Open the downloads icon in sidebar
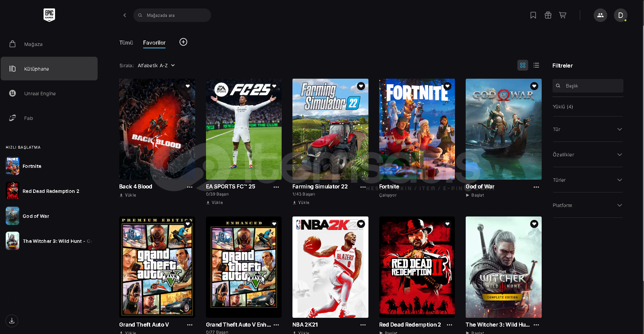 coord(12,321)
